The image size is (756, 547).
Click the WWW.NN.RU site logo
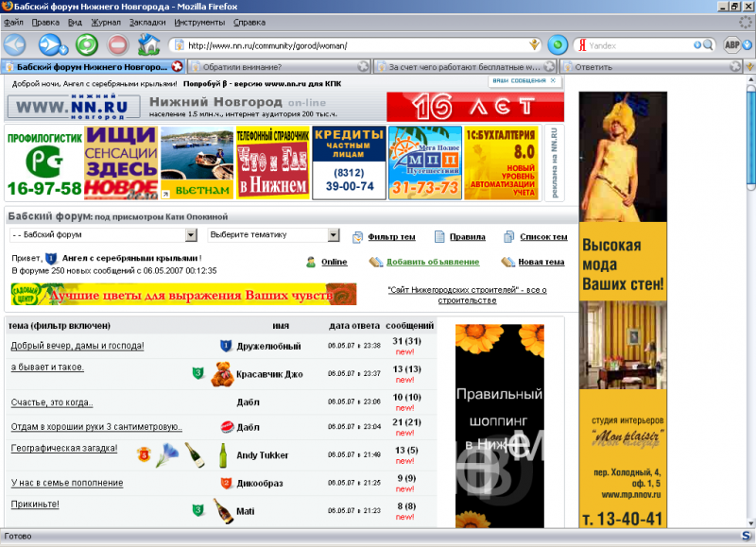point(74,107)
